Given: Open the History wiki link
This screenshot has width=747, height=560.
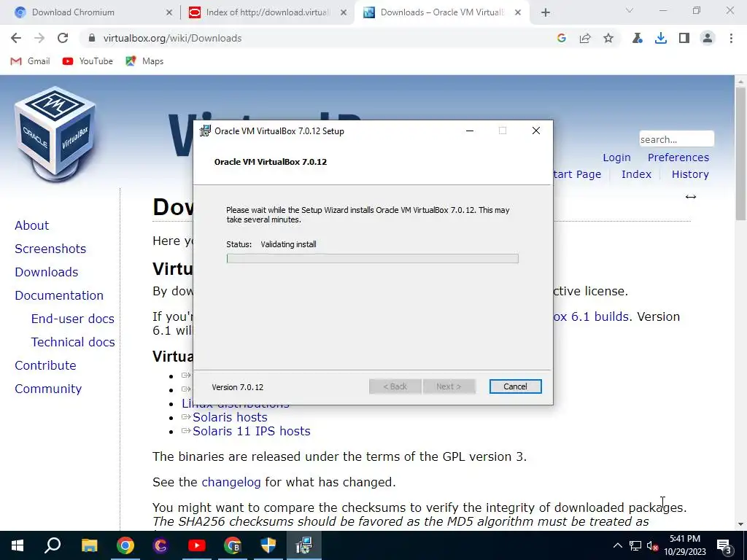Looking at the screenshot, I should [690, 174].
